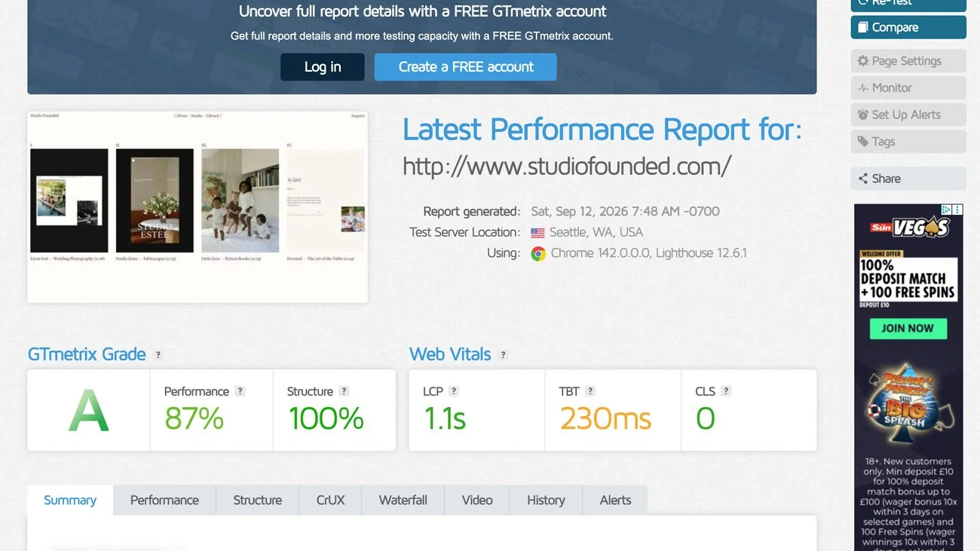This screenshot has height=551, width=980.
Task: Click the Monitor button
Action: (x=908, y=88)
